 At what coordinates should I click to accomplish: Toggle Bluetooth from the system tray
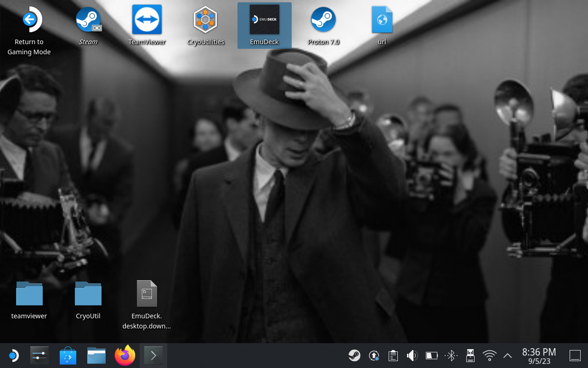point(451,356)
